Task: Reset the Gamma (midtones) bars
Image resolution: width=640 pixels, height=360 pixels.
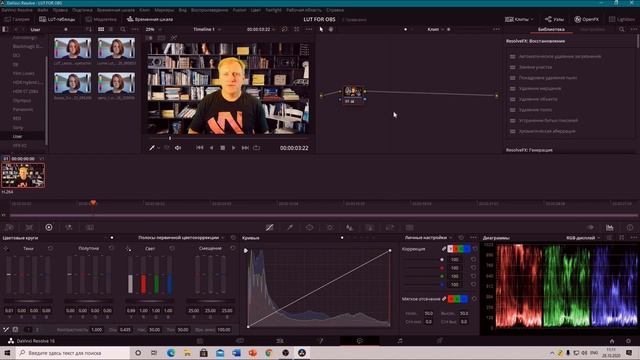Action: pyautogui.click(x=111, y=248)
